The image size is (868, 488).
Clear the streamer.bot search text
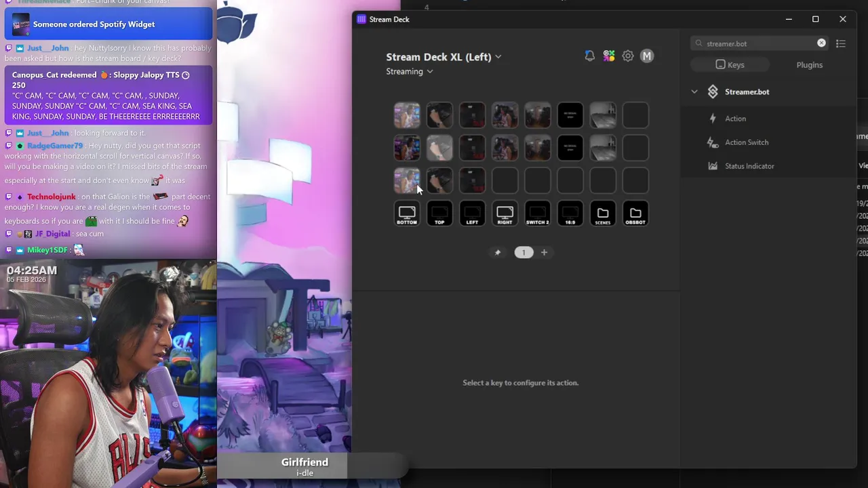(x=821, y=43)
